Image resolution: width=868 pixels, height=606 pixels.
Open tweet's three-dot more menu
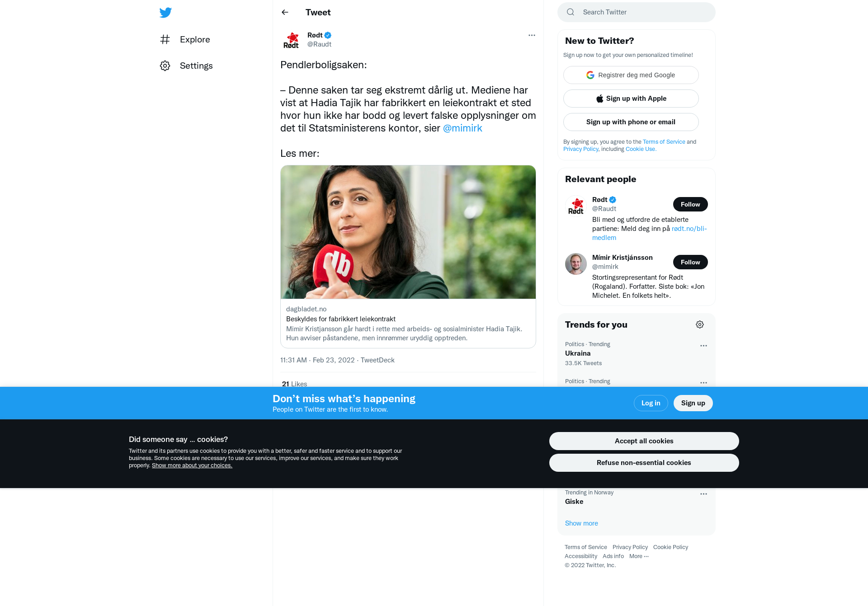[532, 35]
